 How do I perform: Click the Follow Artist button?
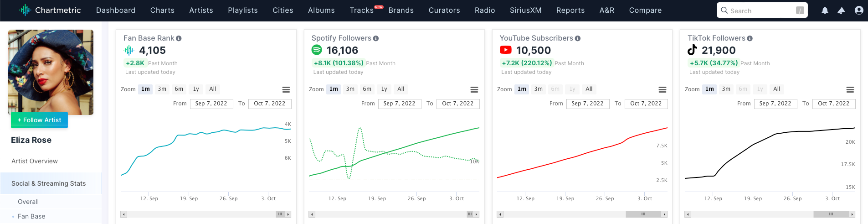[39, 120]
